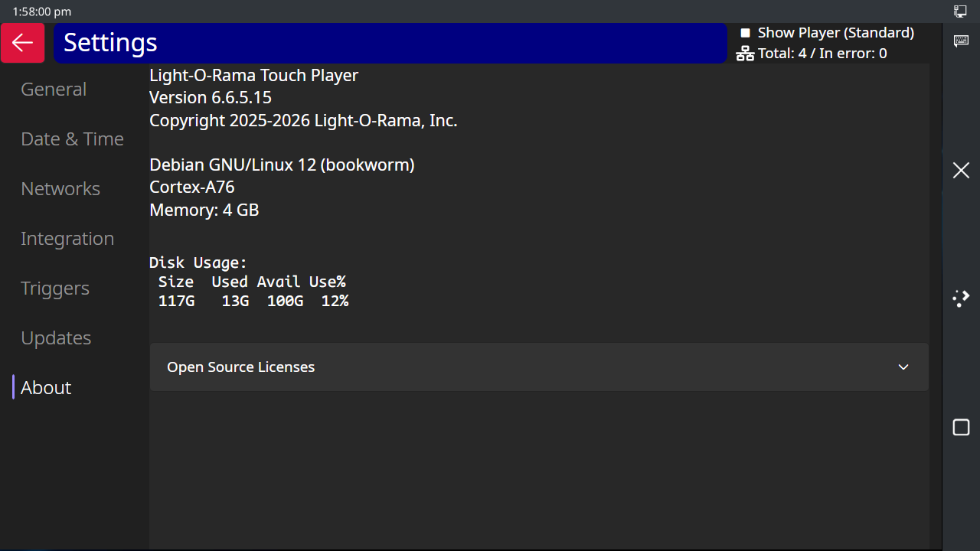Open the on-screen keyboard icon
This screenshot has width=980, height=551.
point(961,41)
